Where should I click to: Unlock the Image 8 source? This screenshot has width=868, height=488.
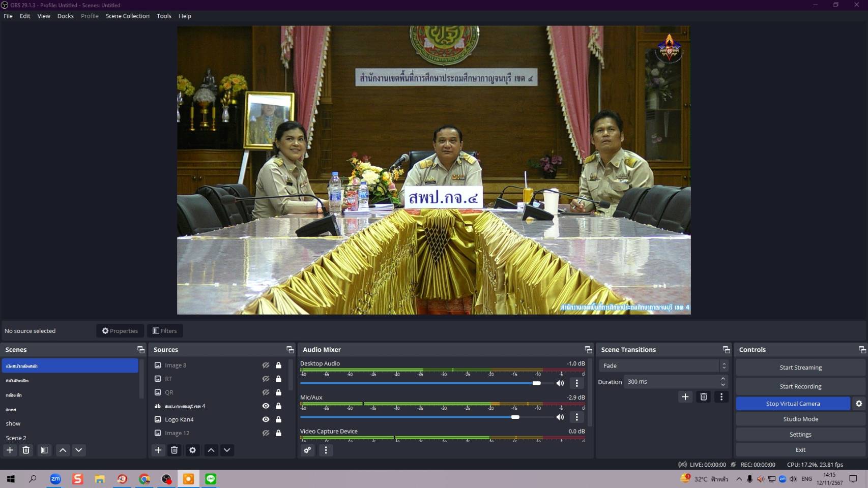coord(278,365)
